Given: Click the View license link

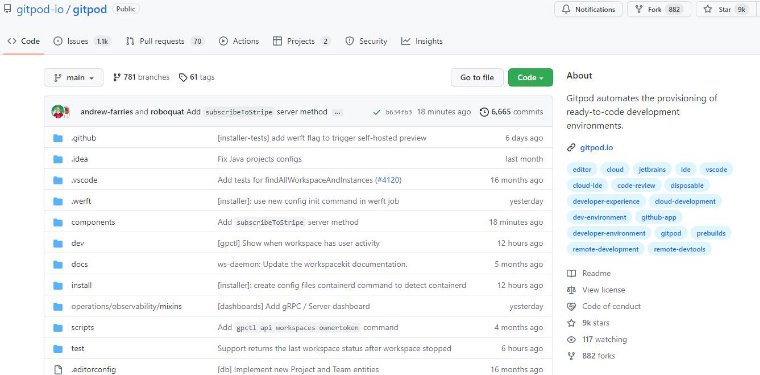Looking at the screenshot, I should pos(604,290).
